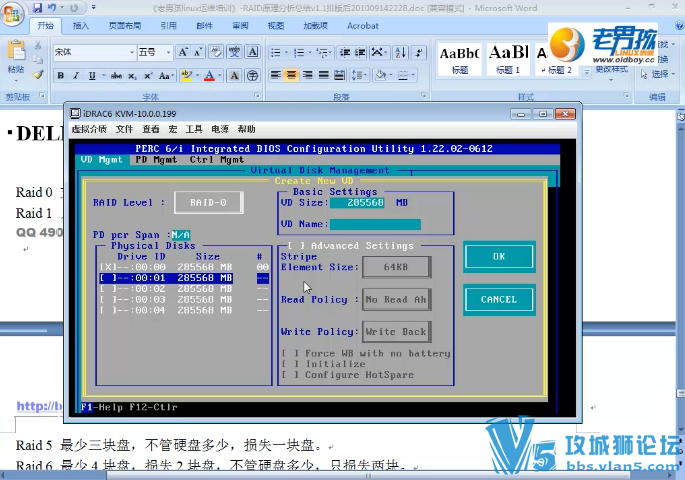The width and height of the screenshot is (685, 480).
Task: Check physical disk 00:01
Action: tap(108, 278)
